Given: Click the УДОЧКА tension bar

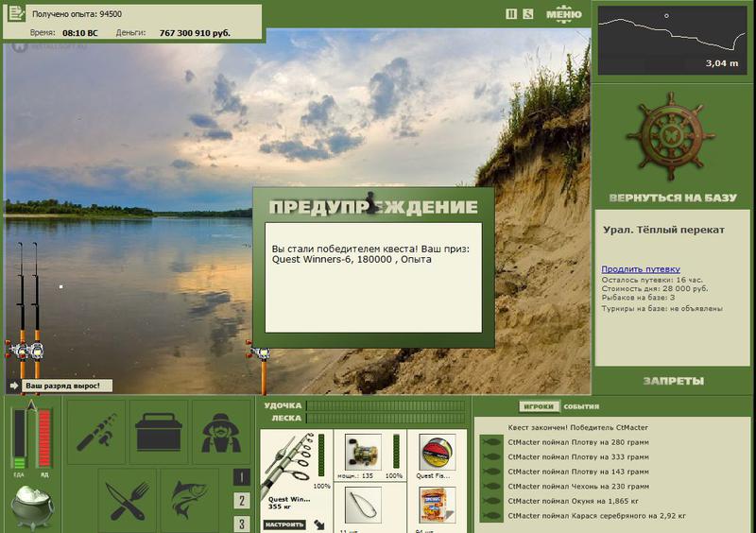Looking at the screenshot, I should (x=386, y=405).
